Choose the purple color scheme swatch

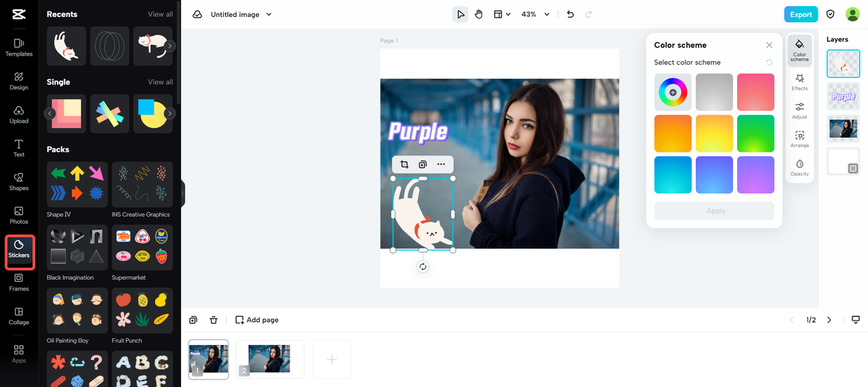(x=755, y=175)
